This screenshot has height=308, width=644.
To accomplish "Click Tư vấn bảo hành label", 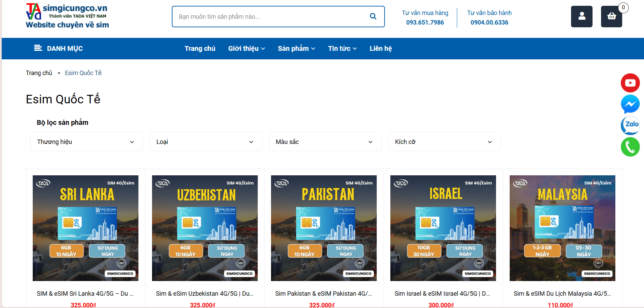I will tap(489, 13).
